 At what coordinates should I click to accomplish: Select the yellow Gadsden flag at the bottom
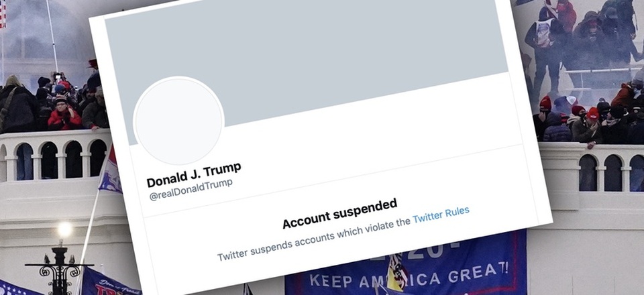(396, 272)
